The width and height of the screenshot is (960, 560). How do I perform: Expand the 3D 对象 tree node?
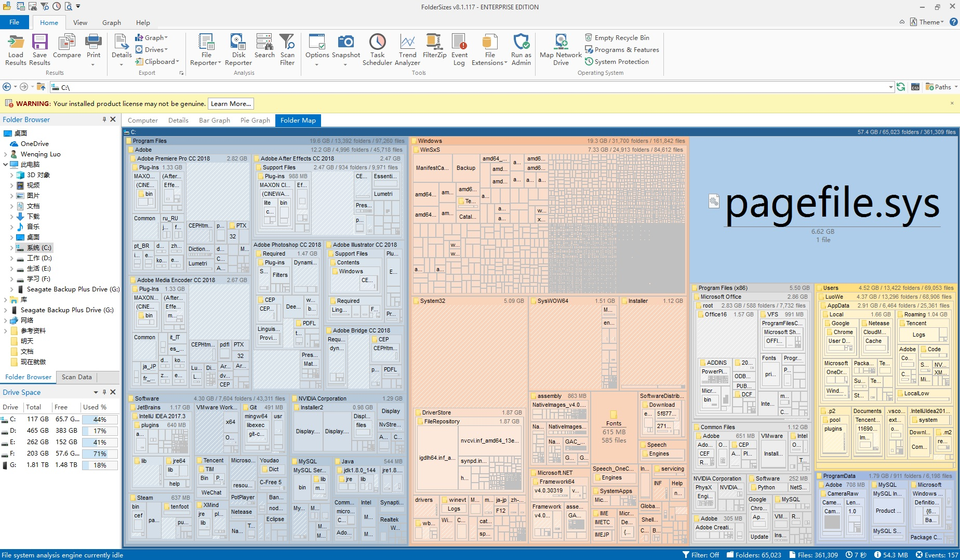point(11,175)
